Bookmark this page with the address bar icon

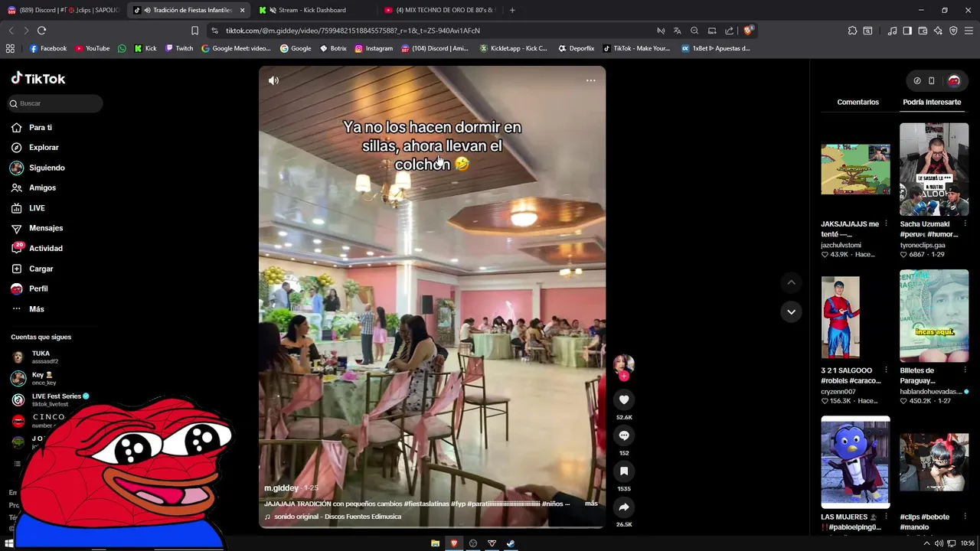(x=194, y=31)
